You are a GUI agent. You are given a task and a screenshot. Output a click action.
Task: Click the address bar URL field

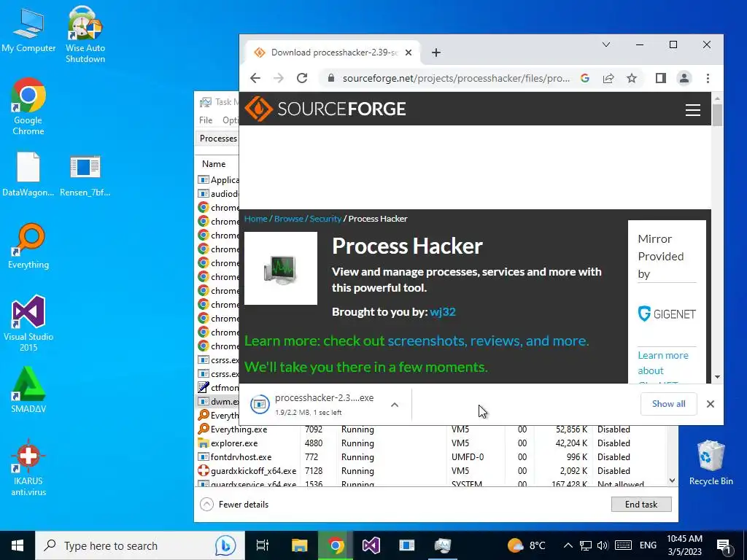click(456, 78)
